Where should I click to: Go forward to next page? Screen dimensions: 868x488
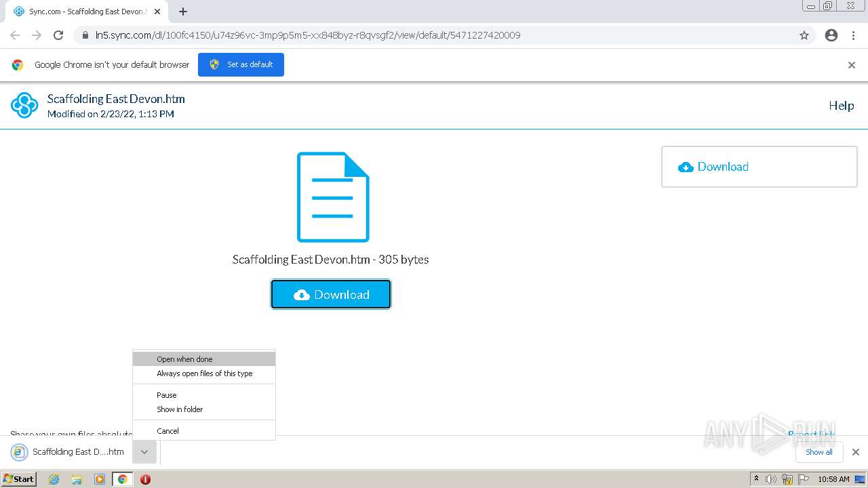click(37, 35)
